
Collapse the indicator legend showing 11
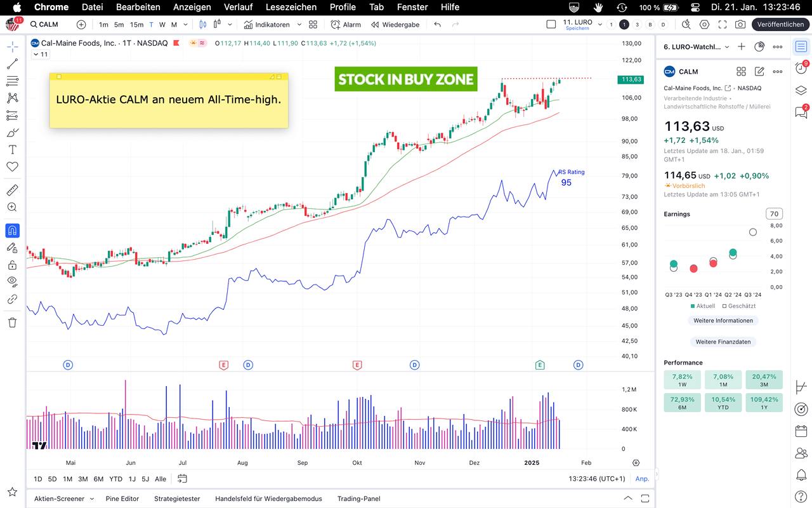pyautogui.click(x=36, y=55)
